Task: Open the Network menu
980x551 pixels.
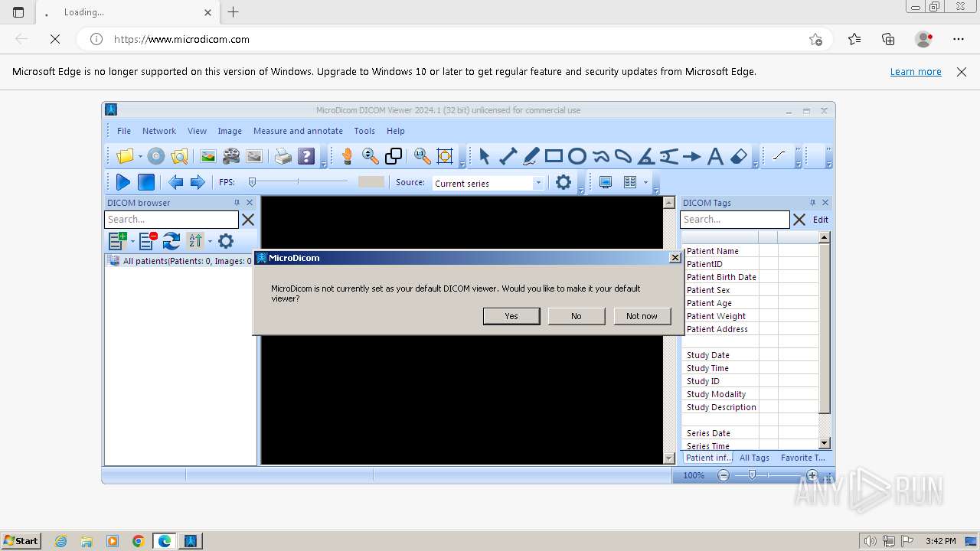Action: click(x=159, y=131)
